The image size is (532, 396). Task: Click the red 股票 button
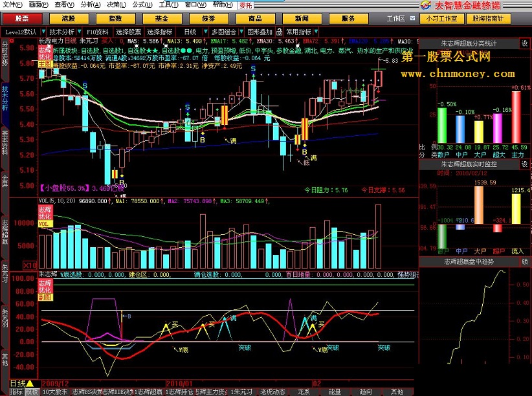point(22,18)
